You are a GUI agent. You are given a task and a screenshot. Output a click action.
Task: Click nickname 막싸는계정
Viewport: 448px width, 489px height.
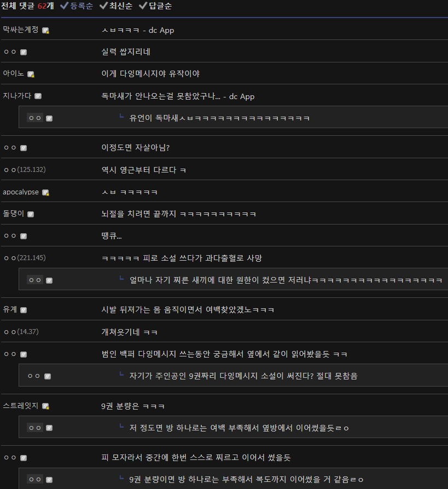[21, 30]
